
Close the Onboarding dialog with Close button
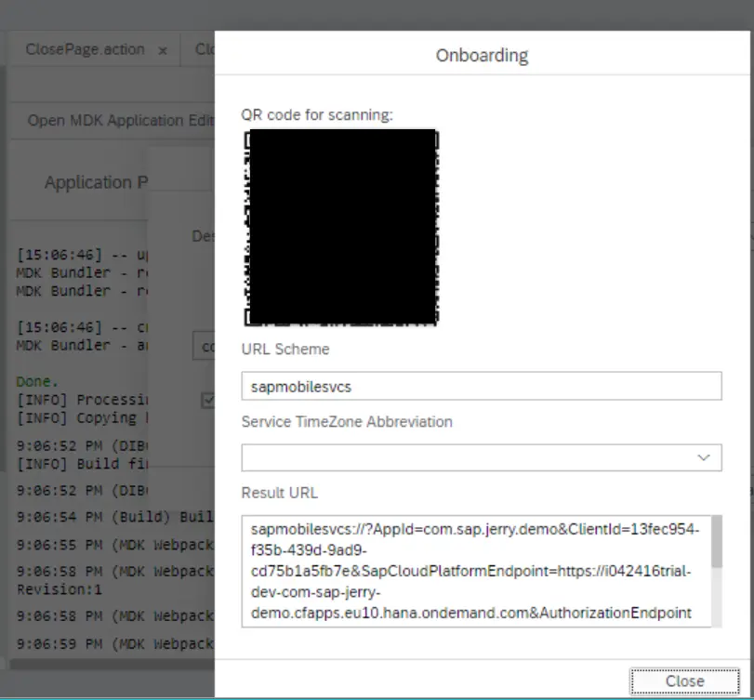coord(684,680)
